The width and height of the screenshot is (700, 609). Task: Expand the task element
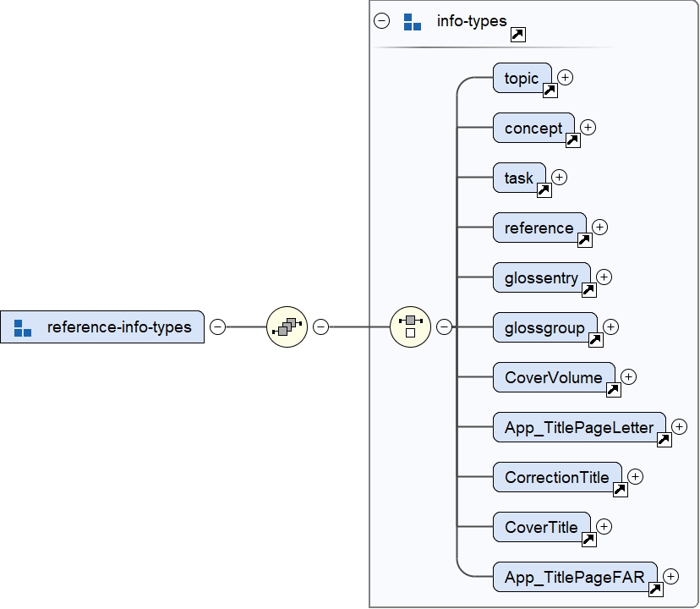[x=560, y=177]
